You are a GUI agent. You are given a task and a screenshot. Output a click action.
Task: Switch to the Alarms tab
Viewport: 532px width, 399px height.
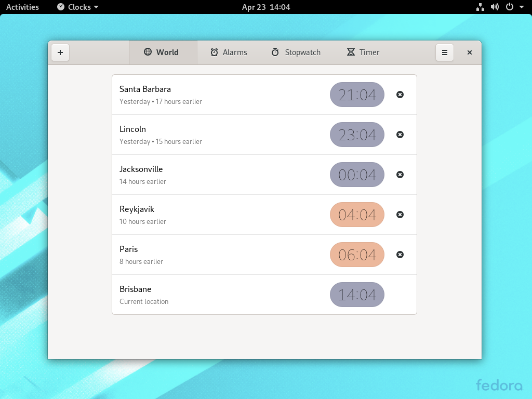pos(228,52)
